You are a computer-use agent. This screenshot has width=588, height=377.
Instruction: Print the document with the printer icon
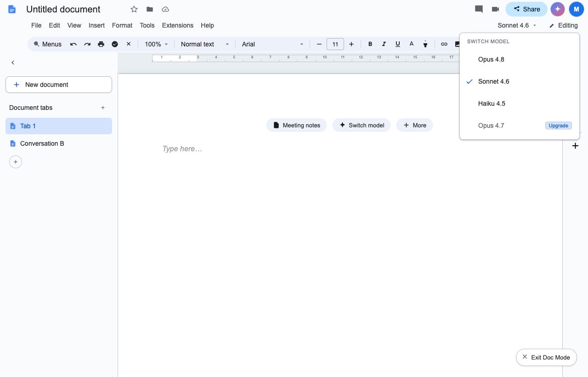(x=101, y=44)
